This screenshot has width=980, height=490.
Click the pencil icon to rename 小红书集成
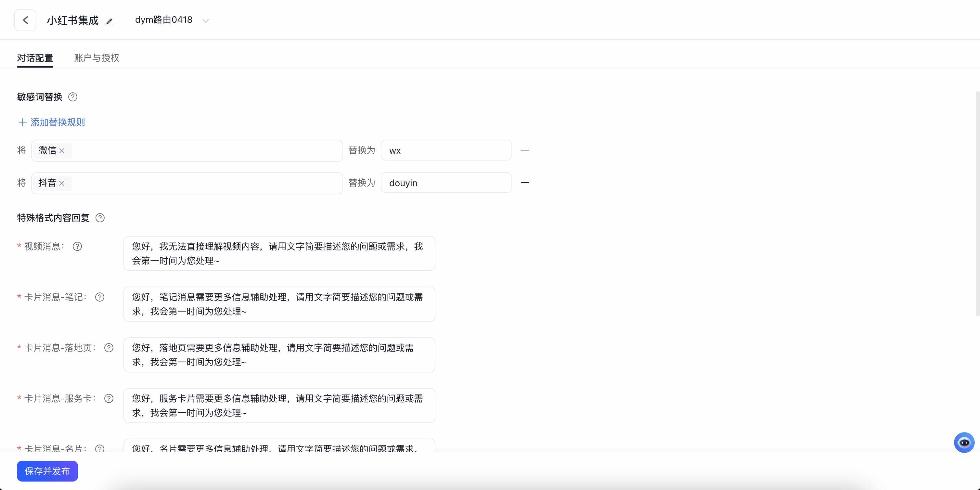click(x=109, y=21)
